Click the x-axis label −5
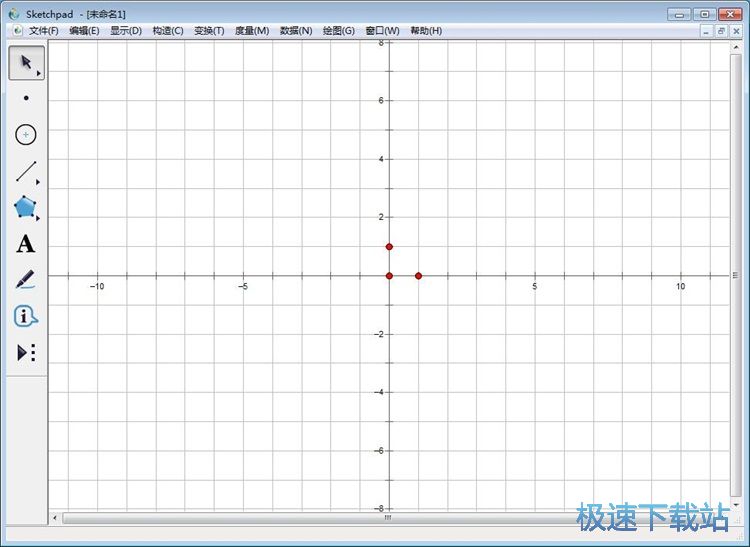Image resolution: width=750 pixels, height=547 pixels. click(243, 286)
